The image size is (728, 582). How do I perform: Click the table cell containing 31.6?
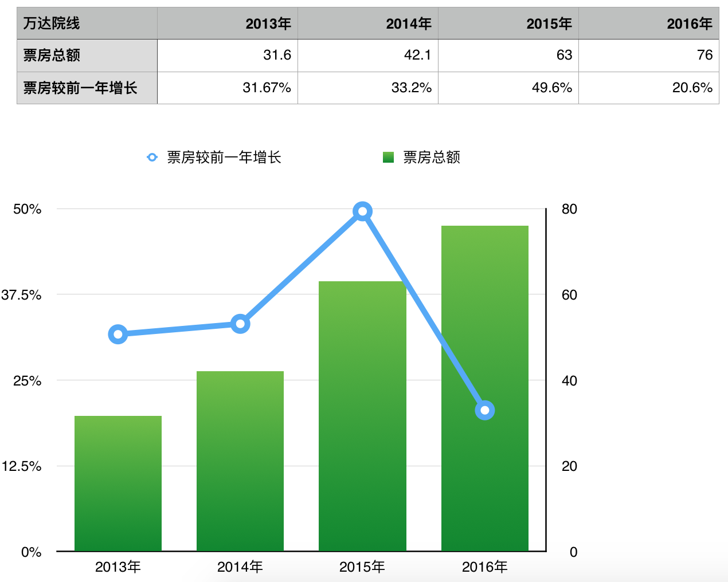228,56
